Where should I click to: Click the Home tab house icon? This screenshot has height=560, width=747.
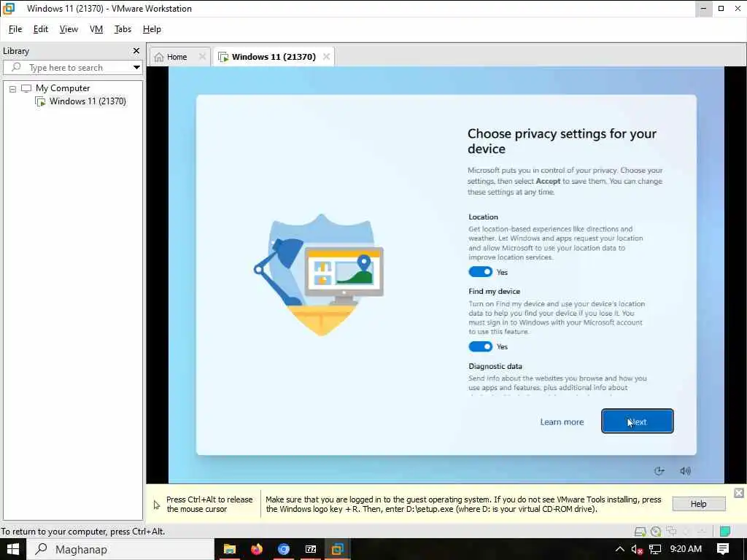click(159, 57)
